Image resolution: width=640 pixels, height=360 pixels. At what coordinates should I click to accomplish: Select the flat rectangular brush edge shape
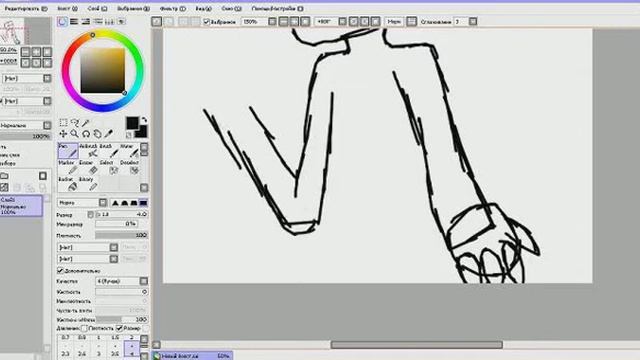tap(143, 203)
